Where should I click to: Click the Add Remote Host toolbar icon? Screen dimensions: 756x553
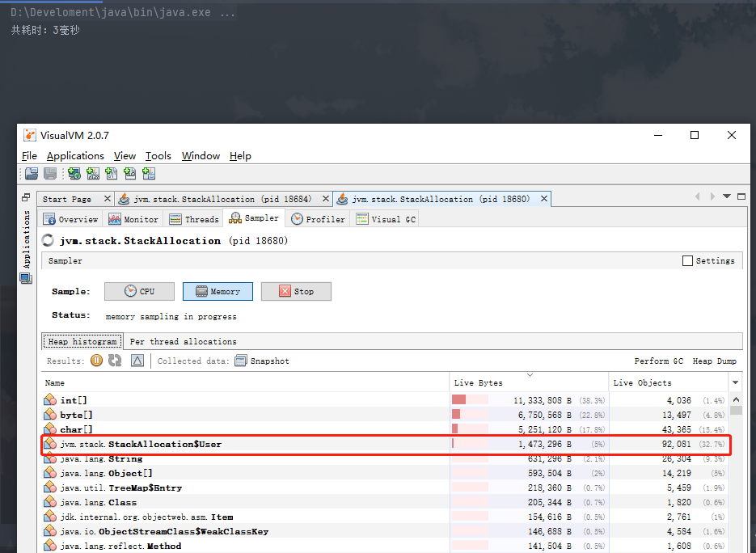[x=74, y=174]
